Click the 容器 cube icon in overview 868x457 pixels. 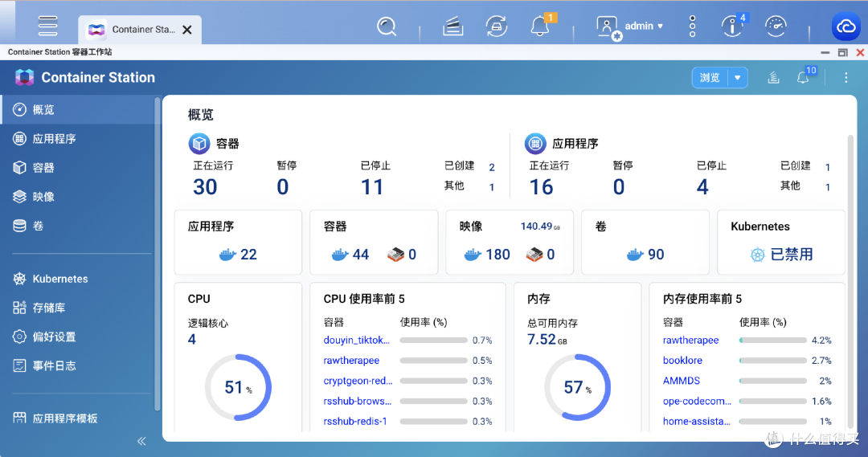199,144
